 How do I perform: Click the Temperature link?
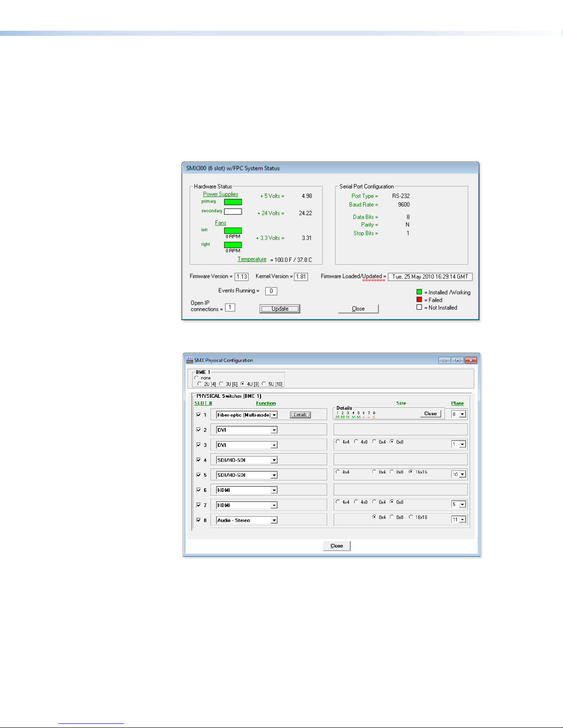pyautogui.click(x=252, y=259)
